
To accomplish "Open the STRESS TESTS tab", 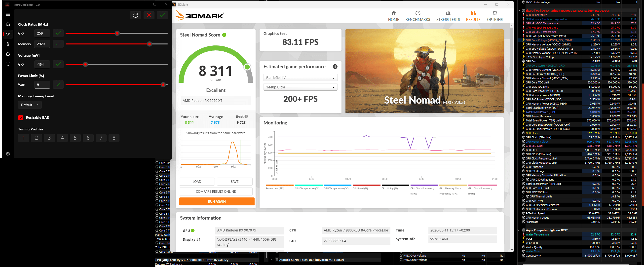I will [x=448, y=16].
